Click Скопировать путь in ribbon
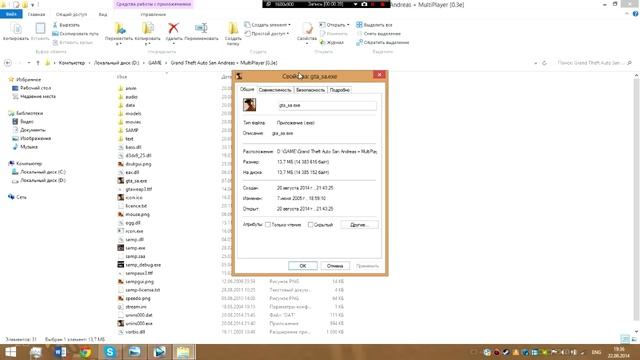The width and height of the screenshot is (640, 360). pos(76,33)
